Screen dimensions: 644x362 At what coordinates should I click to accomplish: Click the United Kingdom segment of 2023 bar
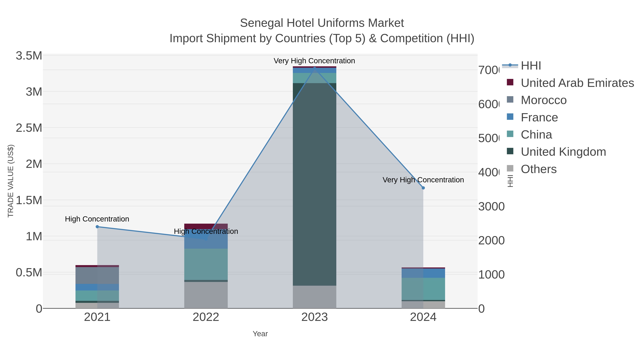[314, 184]
